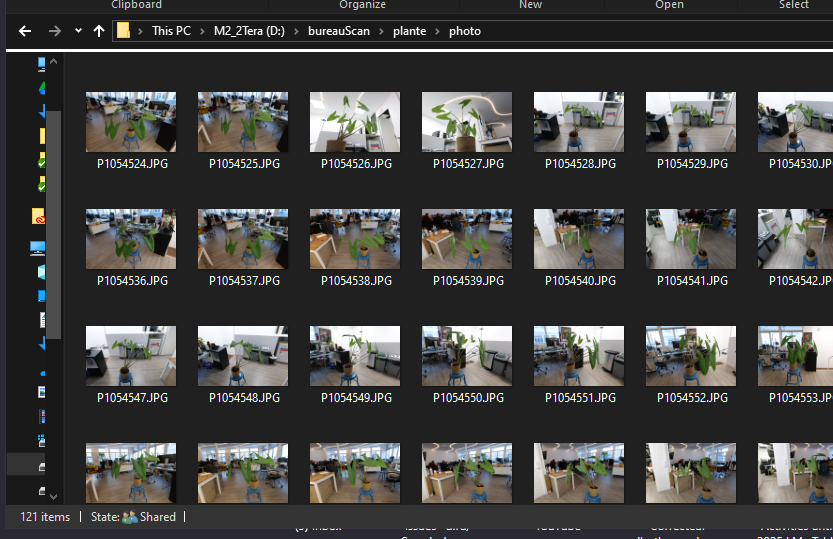
Task: Click the State: Shared status entry
Action: (x=133, y=517)
